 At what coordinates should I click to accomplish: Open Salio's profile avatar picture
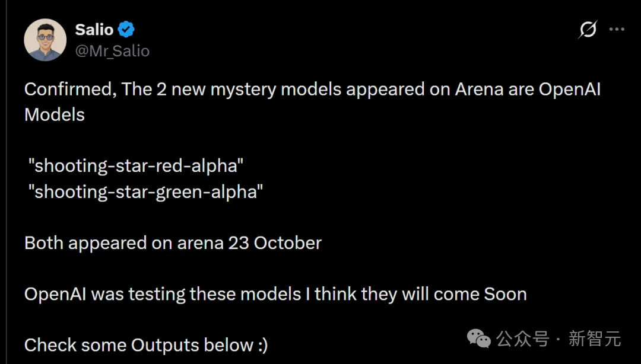[45, 40]
